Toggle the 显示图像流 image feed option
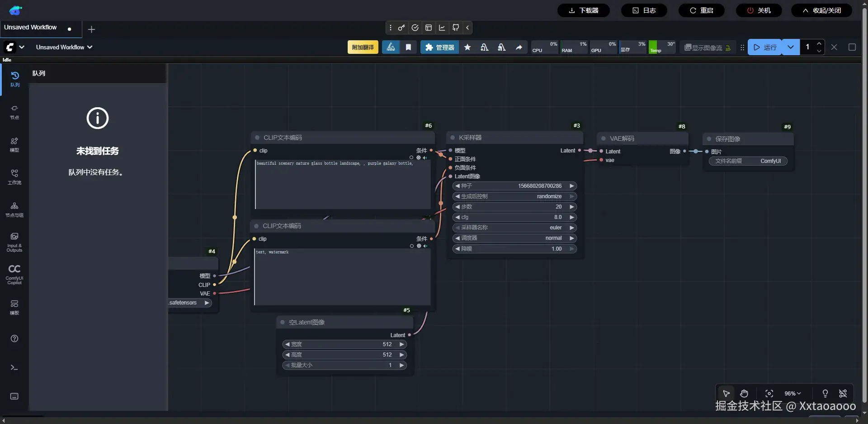868x424 pixels. (x=708, y=48)
